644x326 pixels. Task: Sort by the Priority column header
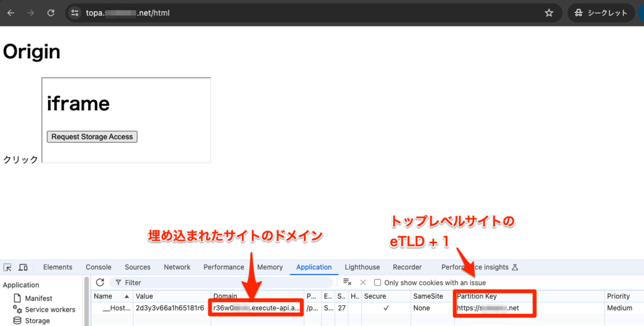tap(624, 296)
